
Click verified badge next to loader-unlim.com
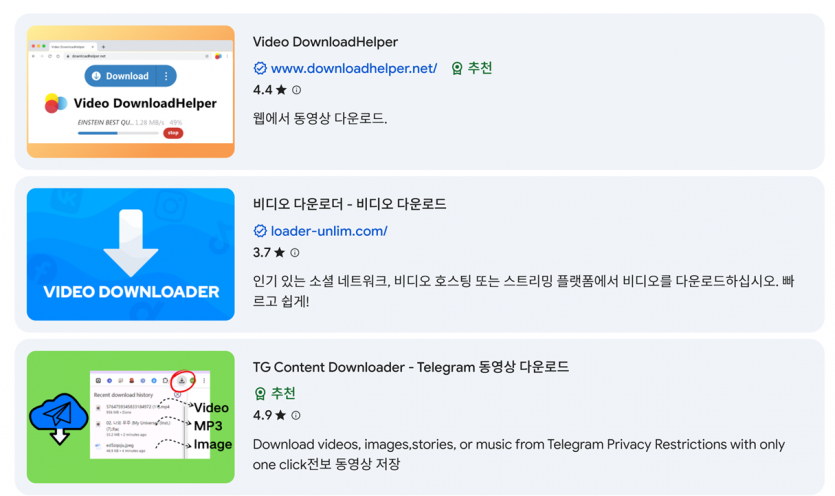(x=260, y=231)
